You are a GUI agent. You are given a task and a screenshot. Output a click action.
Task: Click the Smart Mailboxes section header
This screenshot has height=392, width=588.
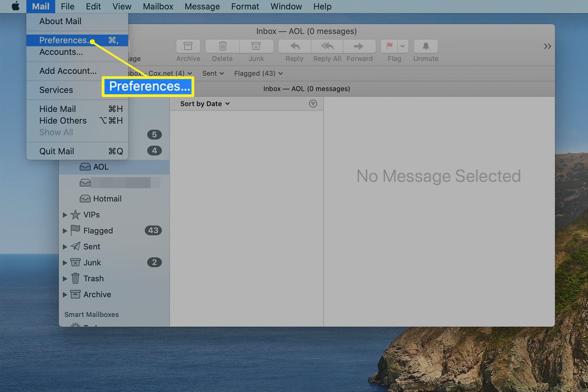(91, 314)
